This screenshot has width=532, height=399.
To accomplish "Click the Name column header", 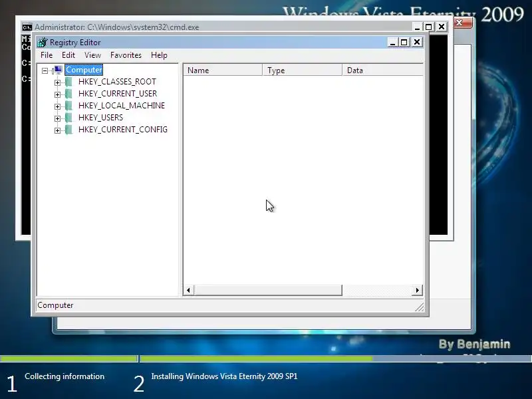I will click(x=223, y=70).
